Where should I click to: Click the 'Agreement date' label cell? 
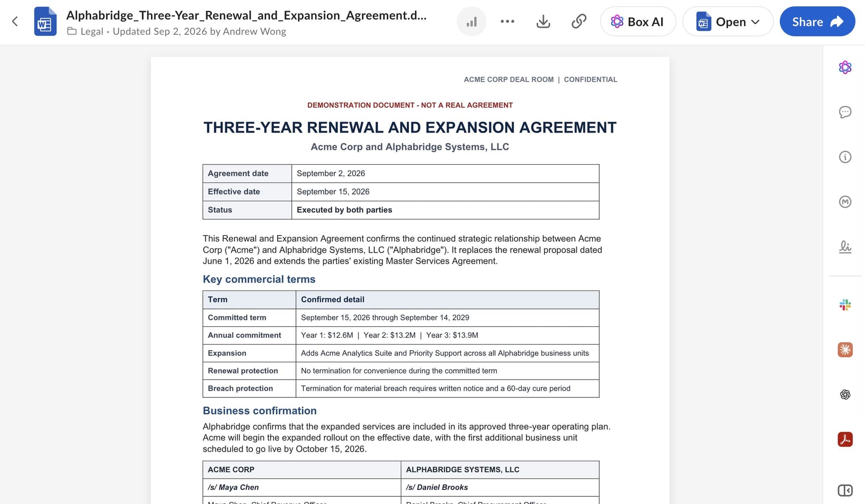point(247,173)
